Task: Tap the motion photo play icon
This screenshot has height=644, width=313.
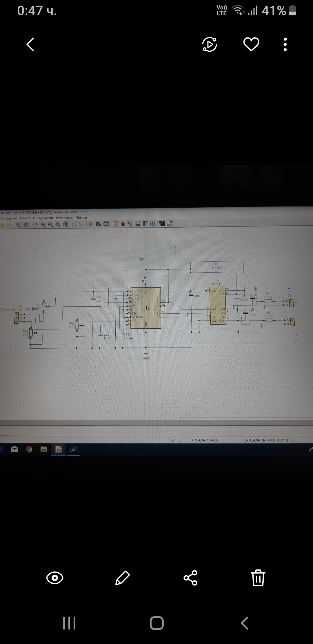Action: pos(209,44)
